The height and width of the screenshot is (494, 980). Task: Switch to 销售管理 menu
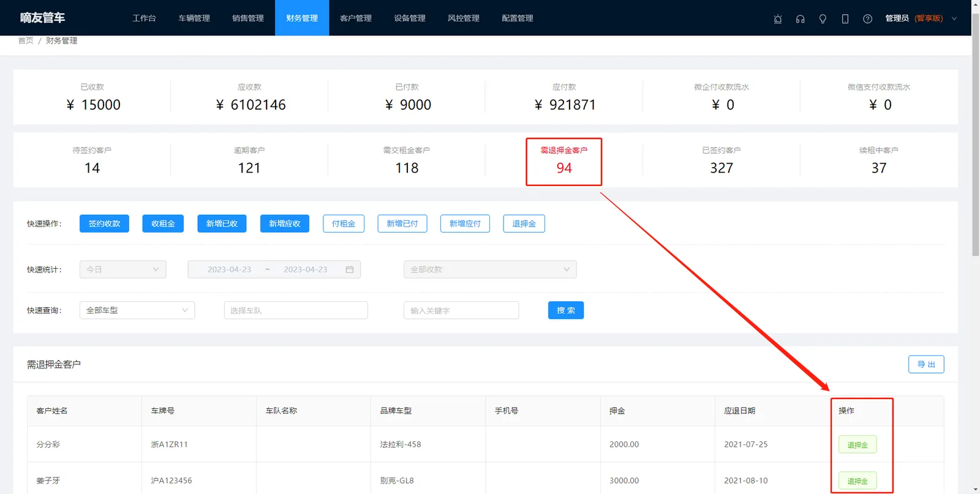coord(248,18)
